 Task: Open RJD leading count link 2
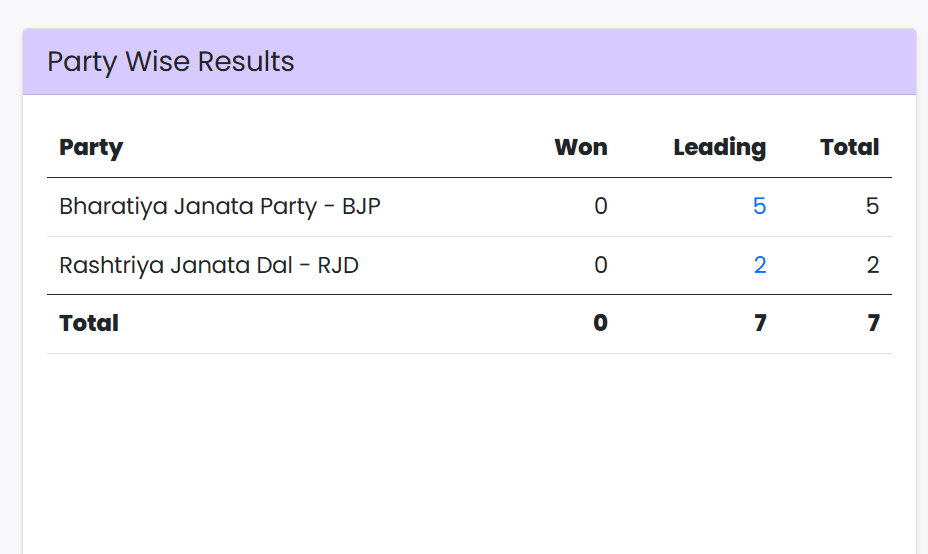click(759, 265)
